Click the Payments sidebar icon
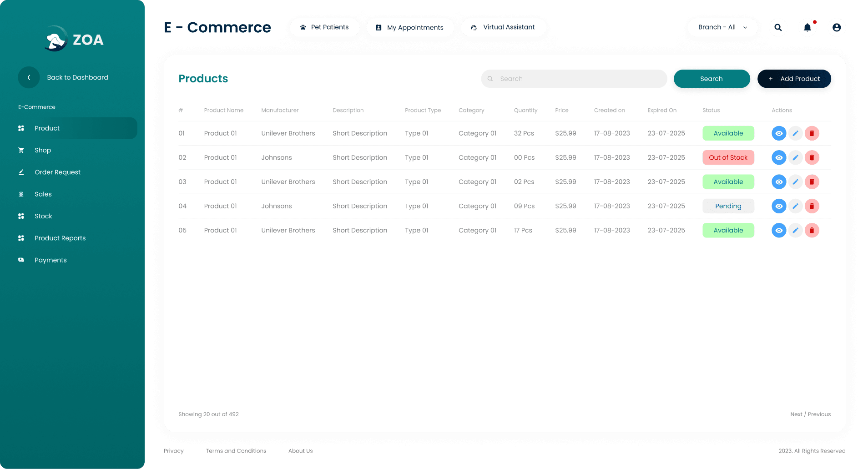Viewport: 868px width, 469px height. pos(21,260)
